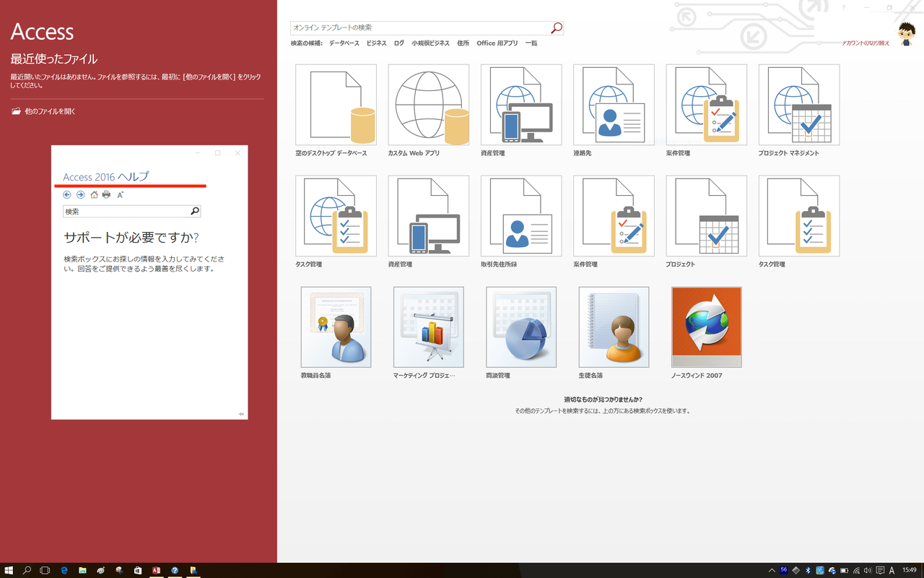Pick the 資産管理 template without a globe
924x578 pixels.
tap(428, 222)
